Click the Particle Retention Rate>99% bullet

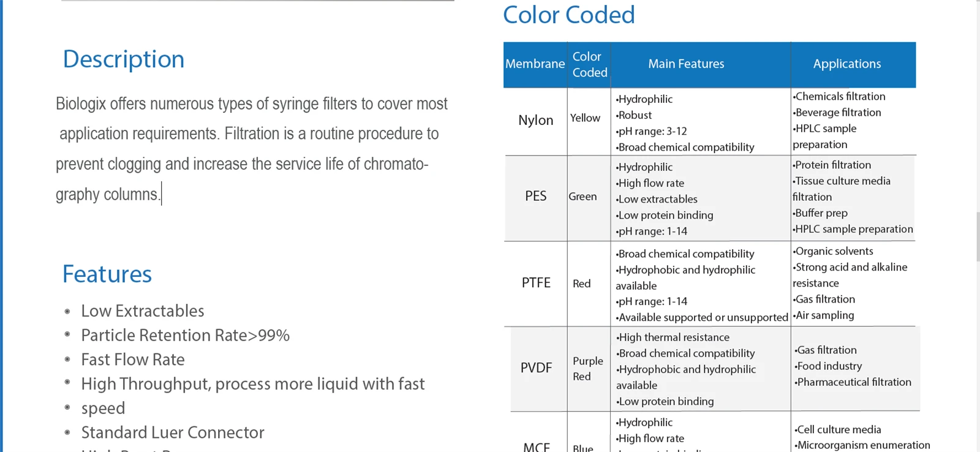click(185, 336)
